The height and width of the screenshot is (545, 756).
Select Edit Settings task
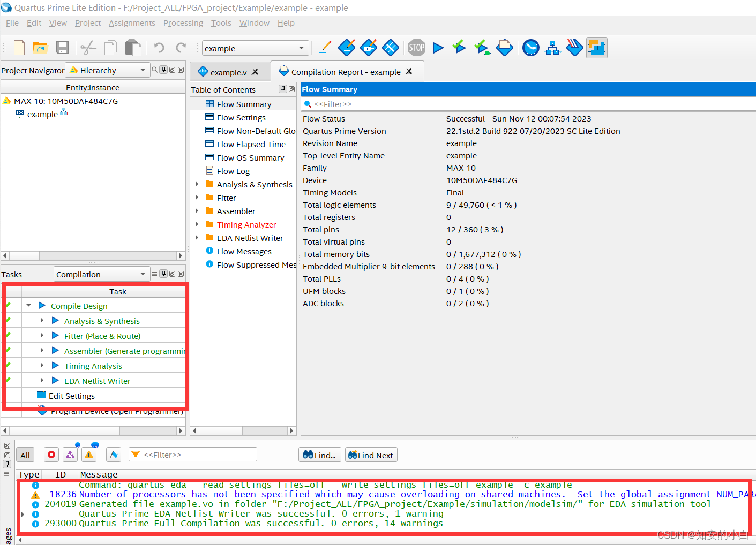(71, 396)
